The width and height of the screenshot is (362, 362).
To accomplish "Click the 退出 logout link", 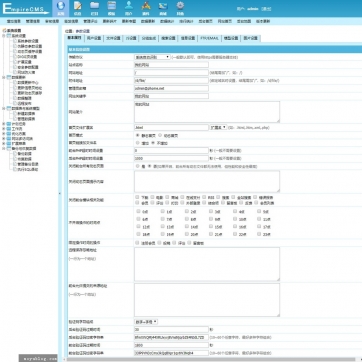I will 266,9.
